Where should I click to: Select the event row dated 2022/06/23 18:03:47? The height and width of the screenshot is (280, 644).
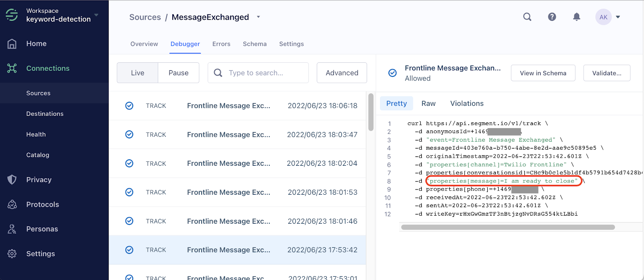[237, 134]
